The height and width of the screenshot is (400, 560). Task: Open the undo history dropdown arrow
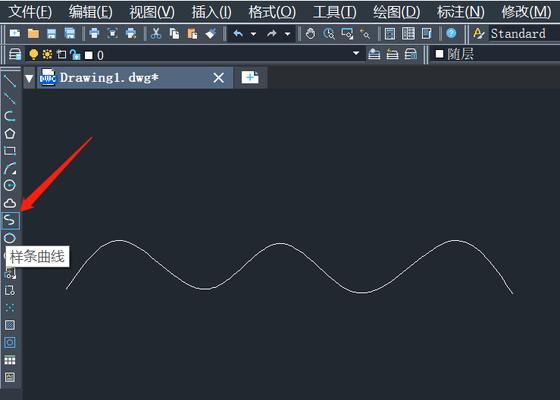pyautogui.click(x=254, y=34)
